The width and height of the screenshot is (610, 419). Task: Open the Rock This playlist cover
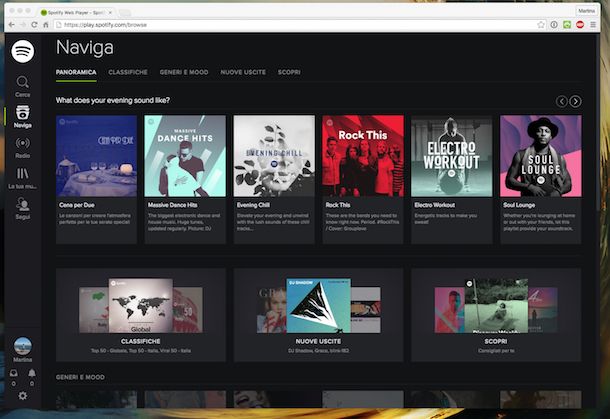(x=363, y=156)
